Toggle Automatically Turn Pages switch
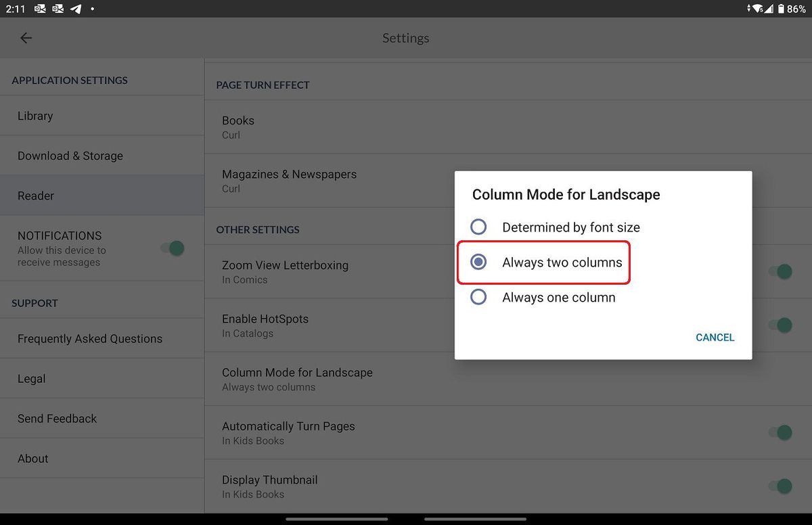 coord(780,432)
